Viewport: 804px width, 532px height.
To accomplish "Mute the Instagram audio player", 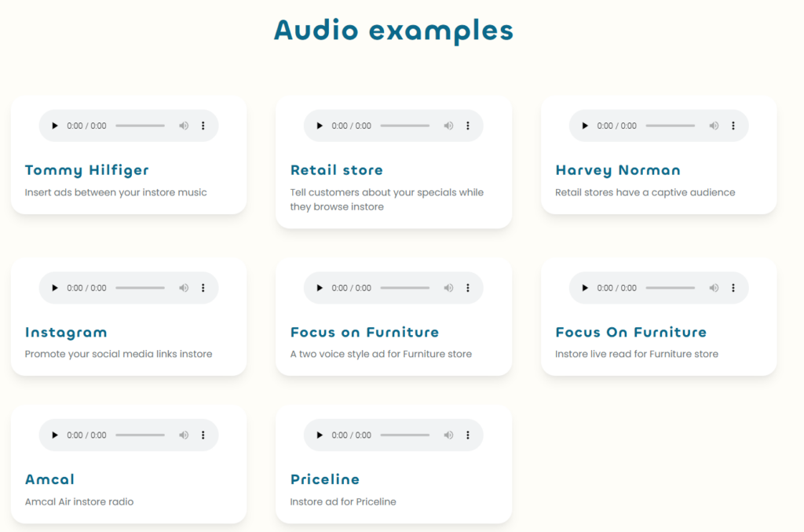I will pyautogui.click(x=184, y=288).
